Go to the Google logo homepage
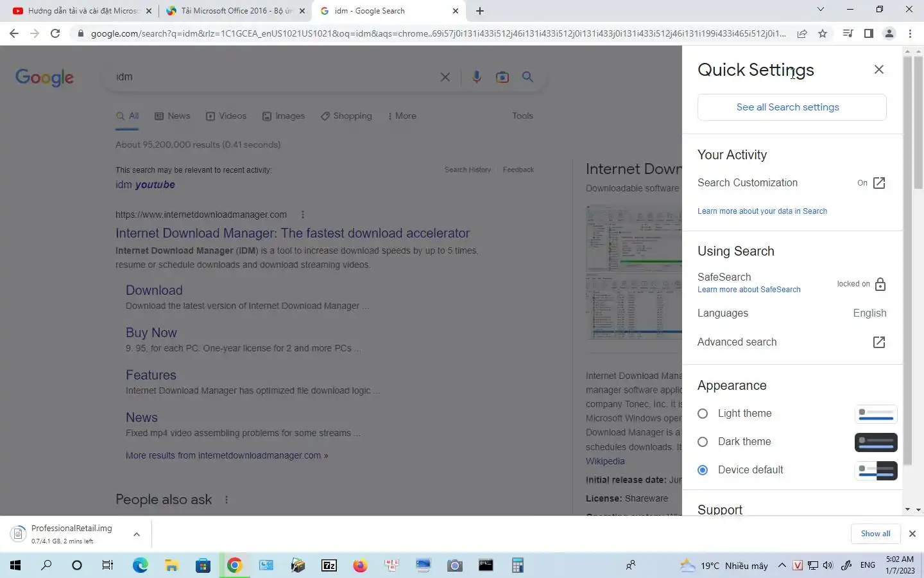The height and width of the screenshot is (578, 924). [x=45, y=78]
